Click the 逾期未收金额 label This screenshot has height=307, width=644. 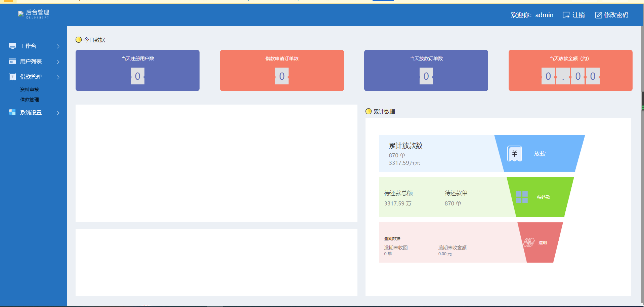(452, 247)
